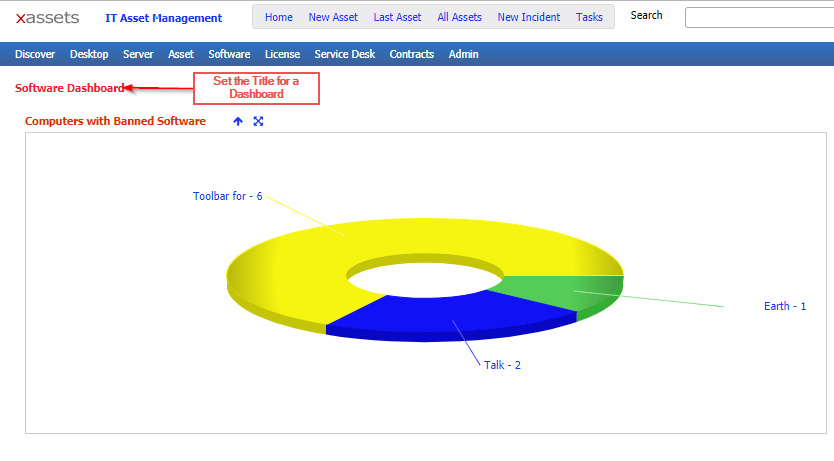834x461 pixels.
Task: Expand chart using the fullscreen arrows icon
Action: pyautogui.click(x=258, y=121)
